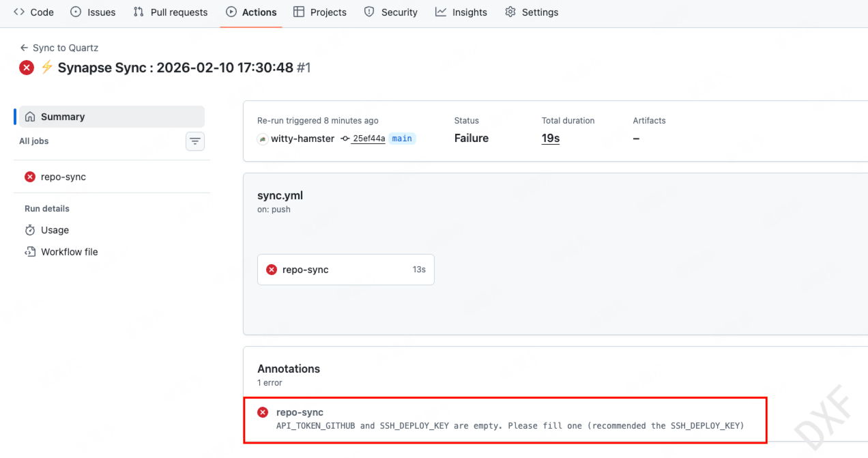Select Summary in the sidebar
The width and height of the screenshot is (868, 458).
(63, 117)
